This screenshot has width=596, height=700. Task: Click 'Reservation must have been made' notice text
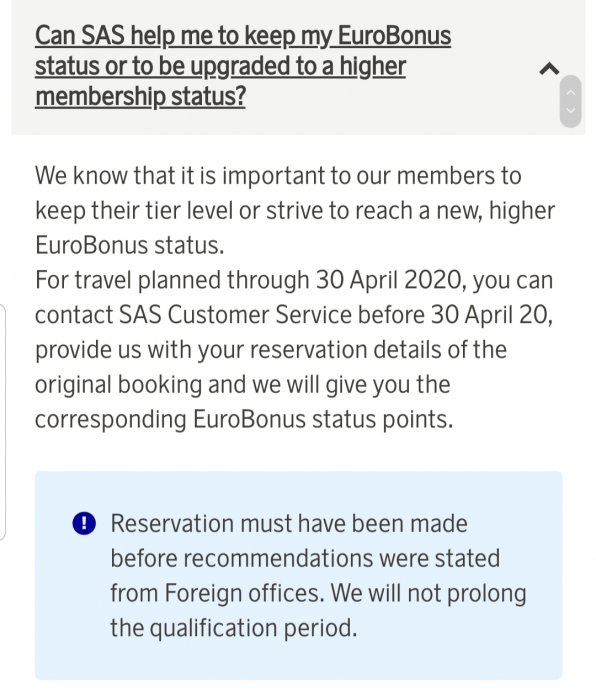(289, 523)
